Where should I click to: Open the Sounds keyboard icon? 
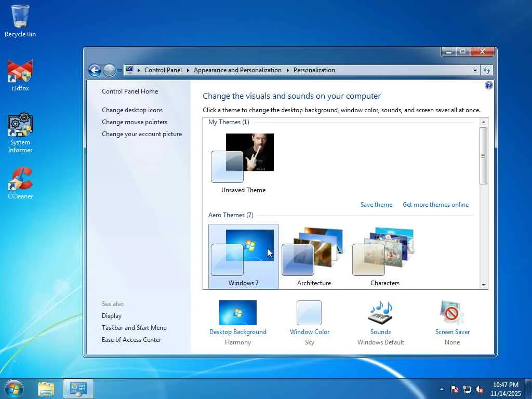point(381,312)
